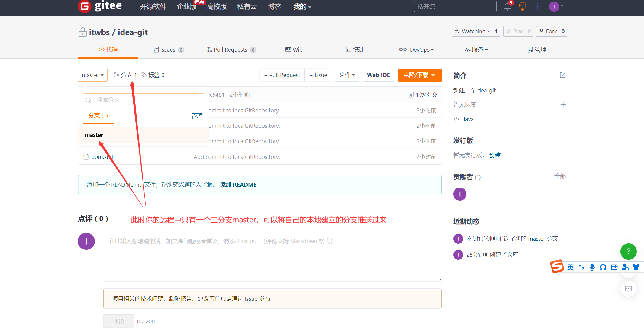Click the 管理 link in branch popup

[197, 116]
